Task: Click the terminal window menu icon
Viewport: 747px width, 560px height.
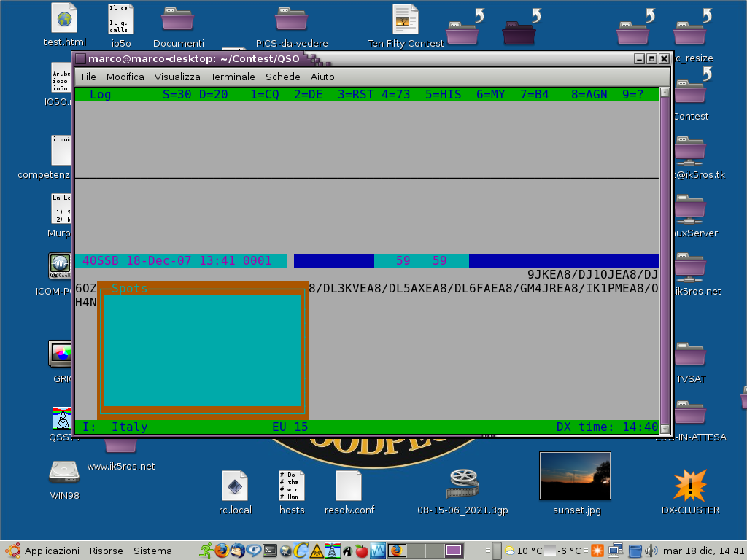Action: point(80,58)
